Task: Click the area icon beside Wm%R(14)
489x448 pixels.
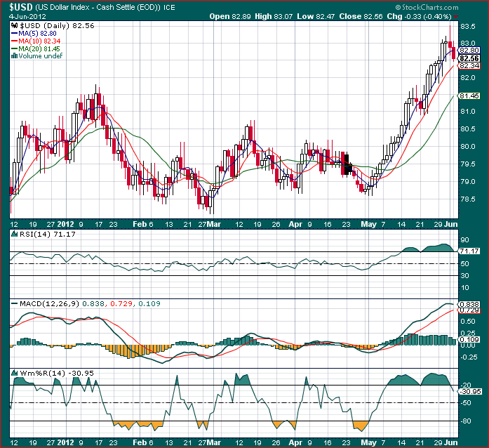Action: point(14,373)
